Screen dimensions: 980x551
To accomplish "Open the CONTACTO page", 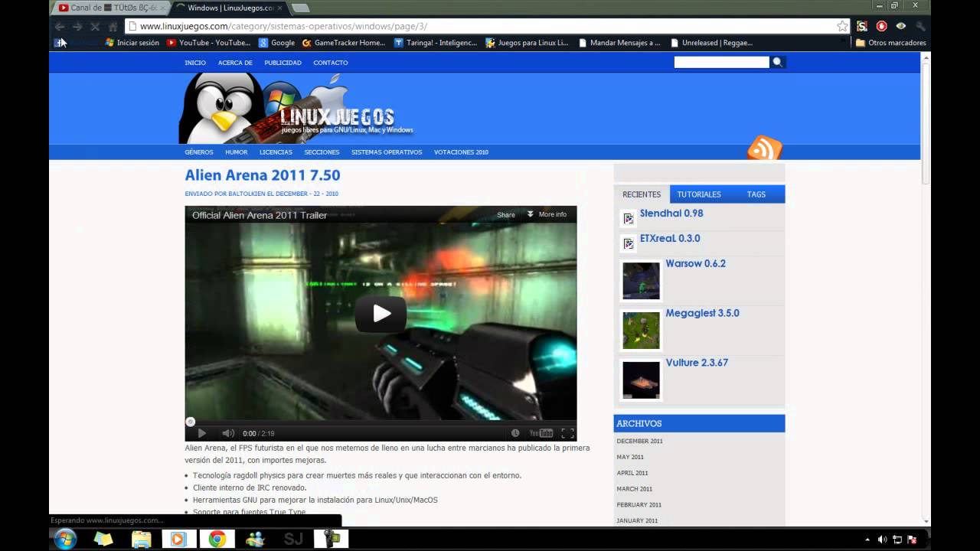I will (x=331, y=63).
